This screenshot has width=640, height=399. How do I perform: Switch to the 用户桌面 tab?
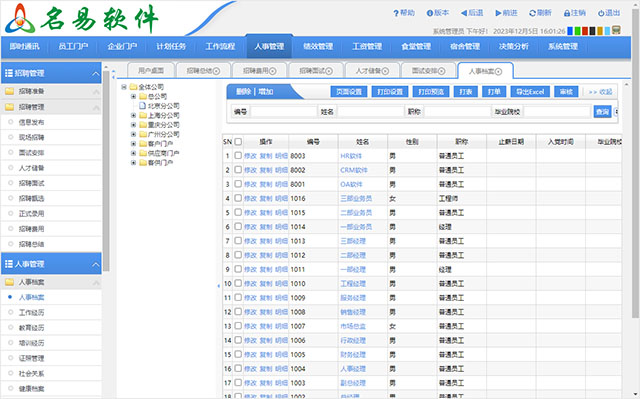[x=151, y=71]
